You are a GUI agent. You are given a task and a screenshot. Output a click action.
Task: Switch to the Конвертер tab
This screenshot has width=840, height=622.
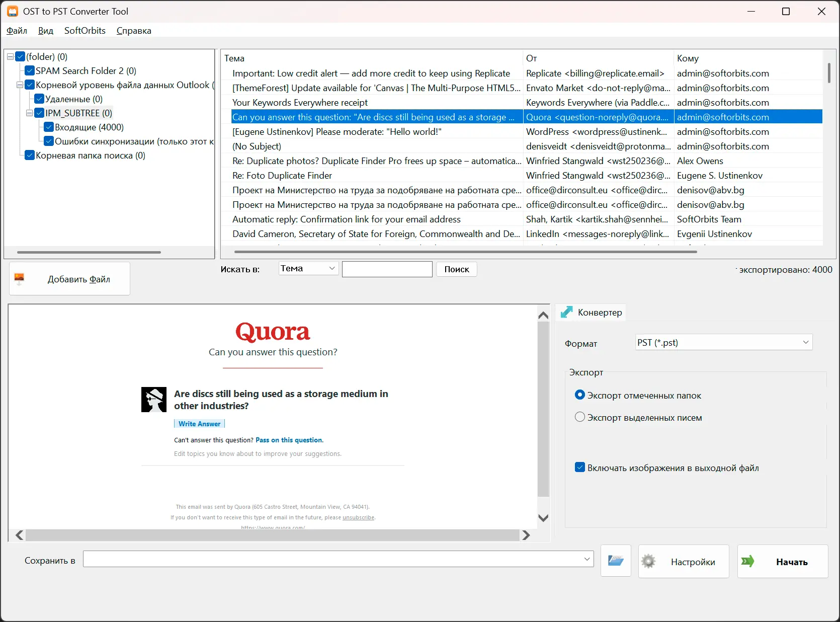tap(591, 313)
